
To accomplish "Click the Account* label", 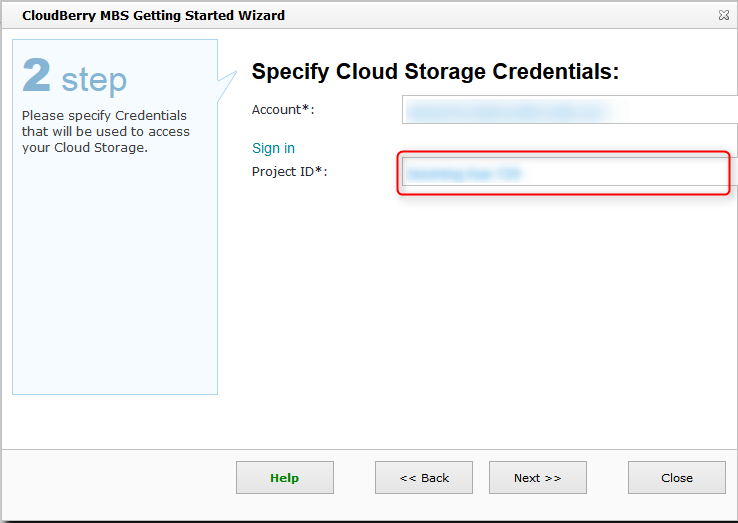I will [x=283, y=109].
